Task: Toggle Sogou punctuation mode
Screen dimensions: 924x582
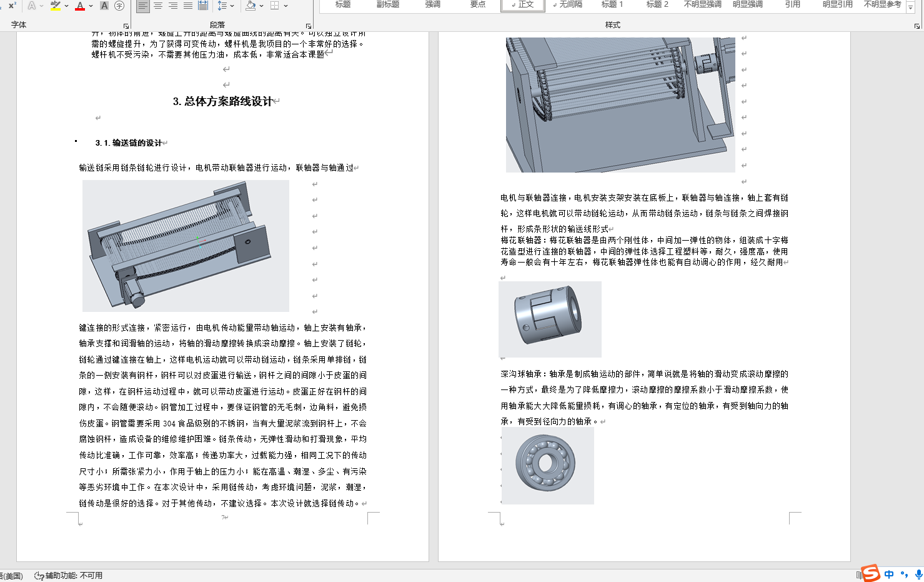Action: (904, 574)
